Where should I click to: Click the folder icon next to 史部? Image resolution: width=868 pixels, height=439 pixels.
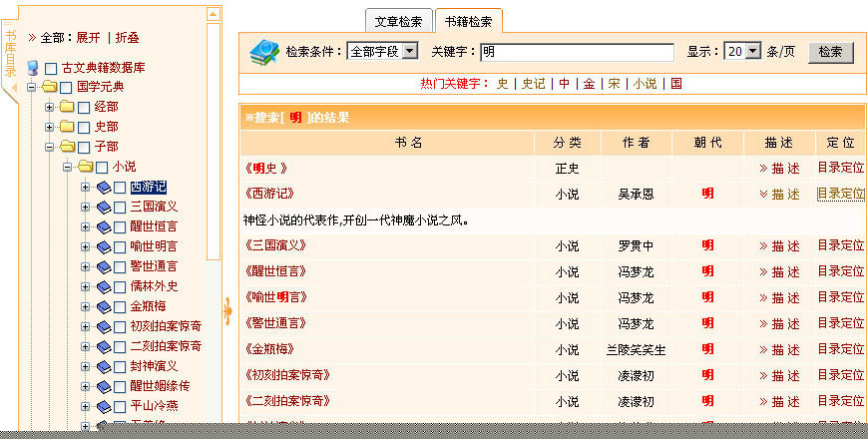[x=67, y=127]
